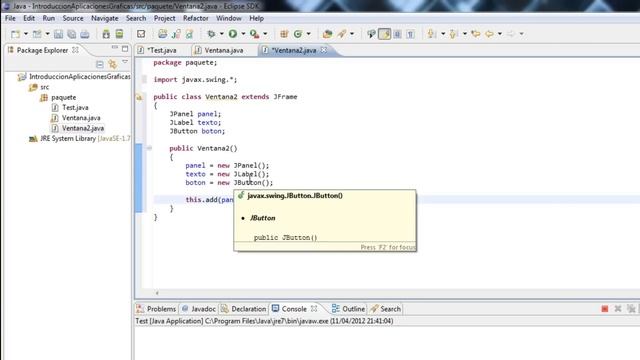This screenshot has width=640, height=360.
Task: Open the File menu
Action: (10, 18)
